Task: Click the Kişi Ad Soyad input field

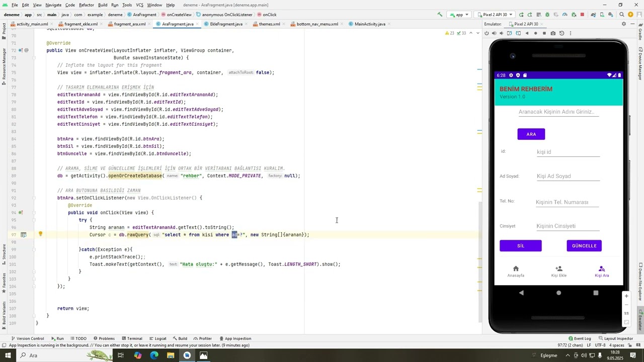Action: (568, 176)
